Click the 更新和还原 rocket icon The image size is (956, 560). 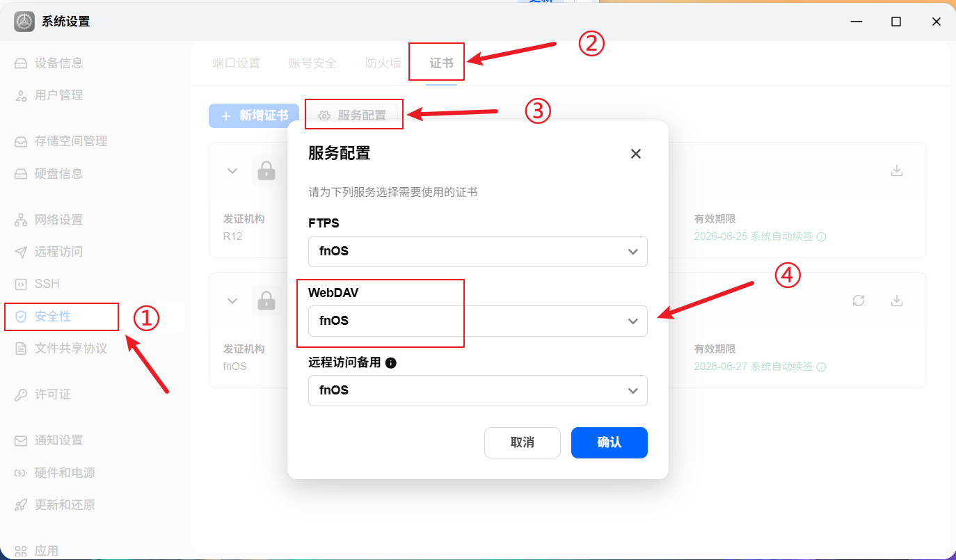tap(21, 505)
